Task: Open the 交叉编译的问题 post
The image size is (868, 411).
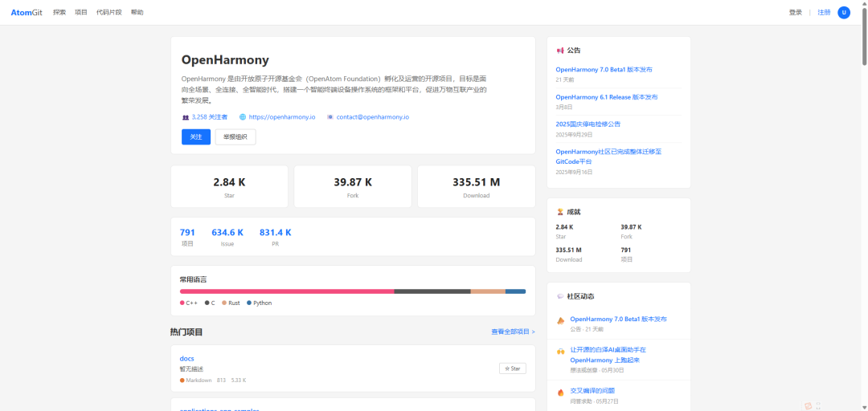Action: click(592, 391)
